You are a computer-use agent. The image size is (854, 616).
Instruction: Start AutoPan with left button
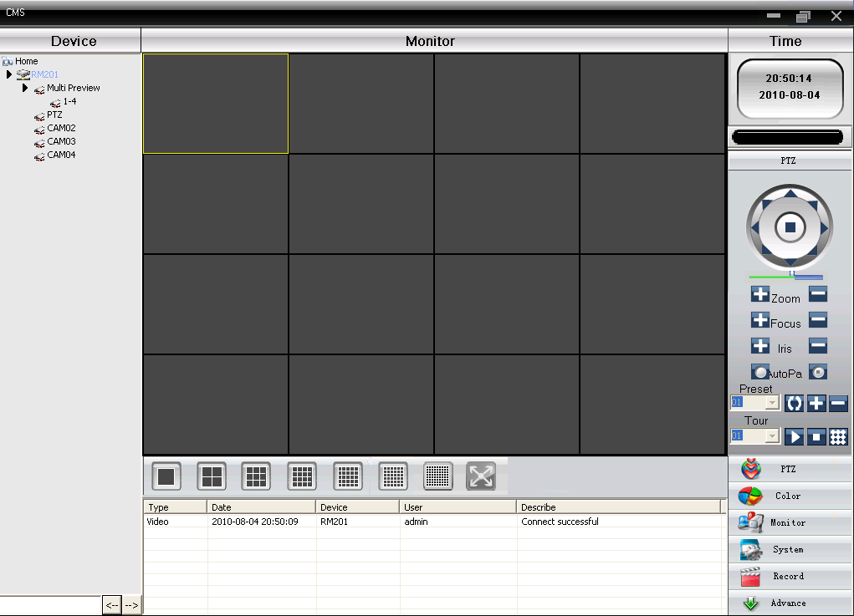pos(759,372)
